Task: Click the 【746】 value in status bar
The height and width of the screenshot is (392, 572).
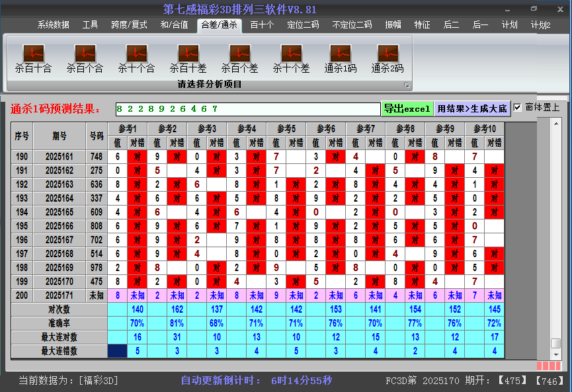Action: pos(549,381)
